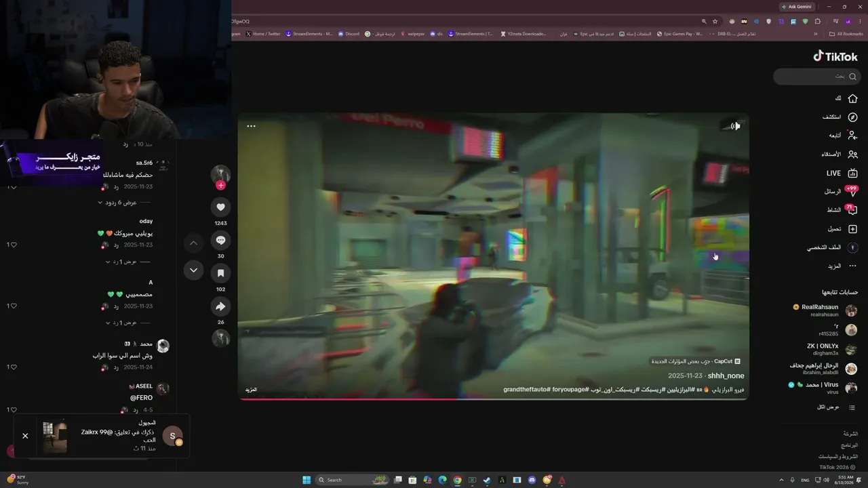The height and width of the screenshot is (488, 868).
Task: Close the mention notification popup
Action: (x=25, y=436)
